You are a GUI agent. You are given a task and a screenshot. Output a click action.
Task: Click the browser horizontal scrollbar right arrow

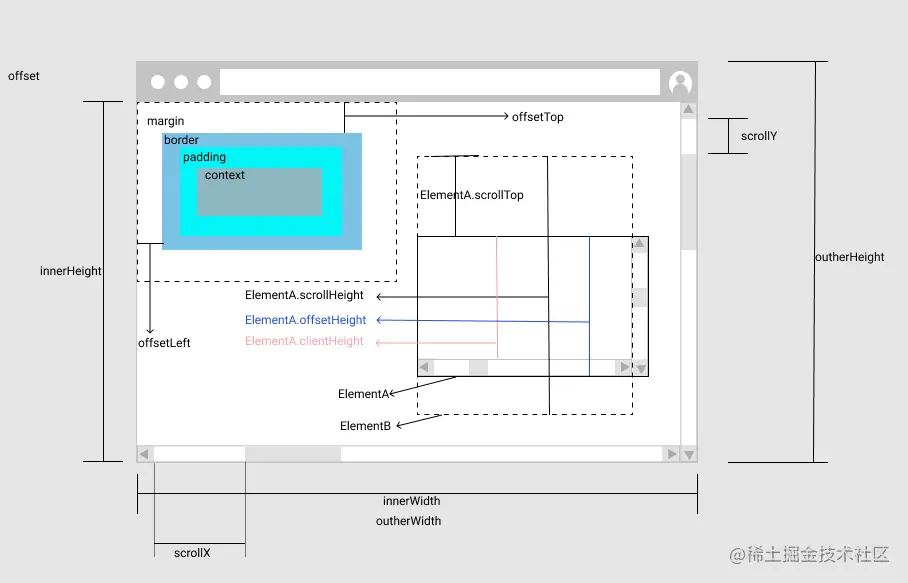672,454
